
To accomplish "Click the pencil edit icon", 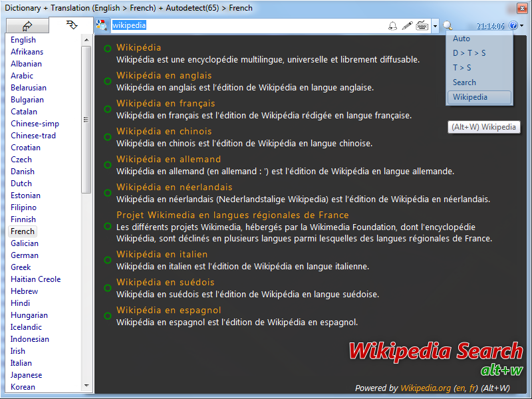I will 407,25.
